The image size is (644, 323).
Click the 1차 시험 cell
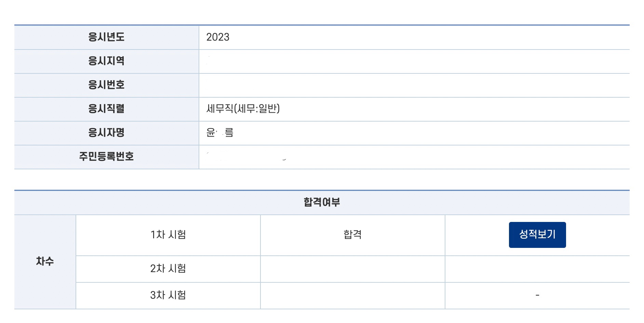[x=168, y=235]
